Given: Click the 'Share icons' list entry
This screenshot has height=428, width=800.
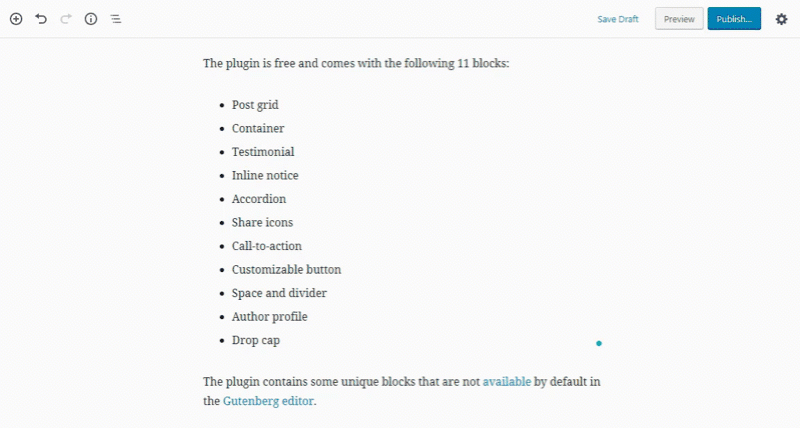Looking at the screenshot, I should 262,222.
